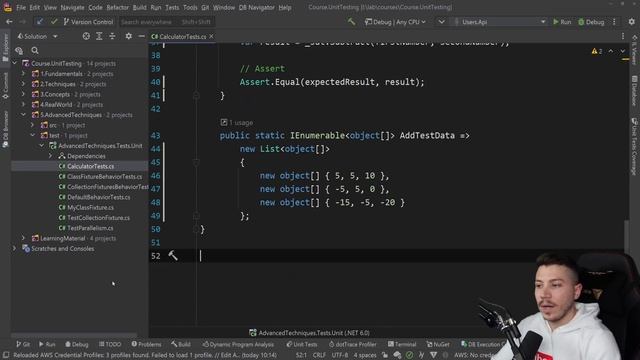Click the search magnifier in Solution panel
Screen dimensions: 640x360
(x=35, y=50)
